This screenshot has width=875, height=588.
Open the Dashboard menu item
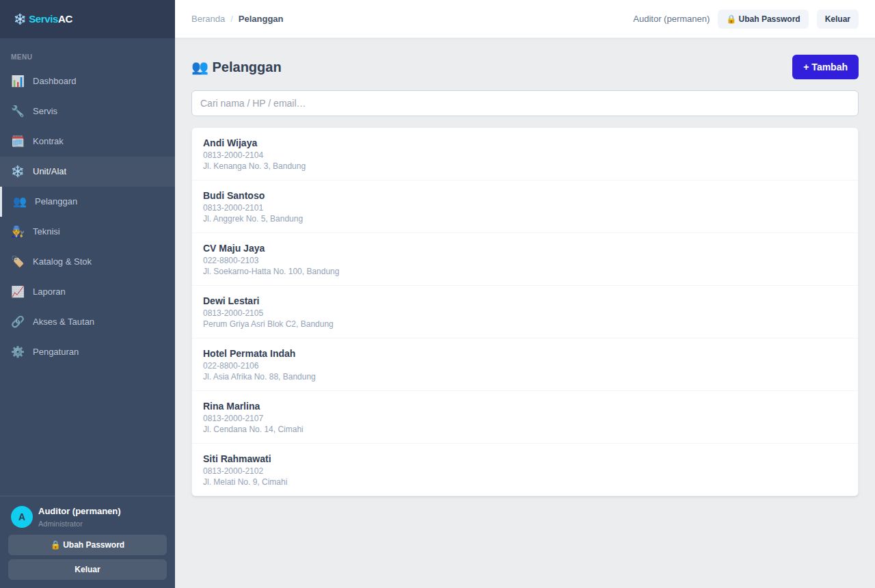[87, 81]
